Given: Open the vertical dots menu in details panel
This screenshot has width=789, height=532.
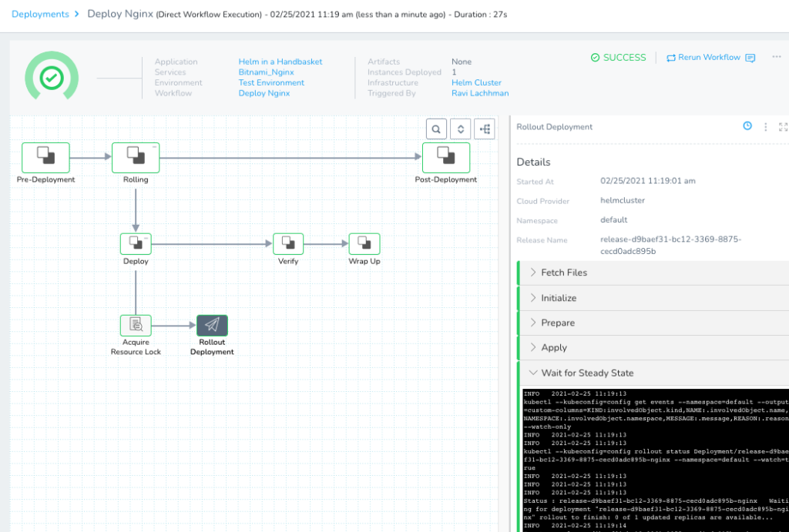Looking at the screenshot, I should pyautogui.click(x=765, y=127).
